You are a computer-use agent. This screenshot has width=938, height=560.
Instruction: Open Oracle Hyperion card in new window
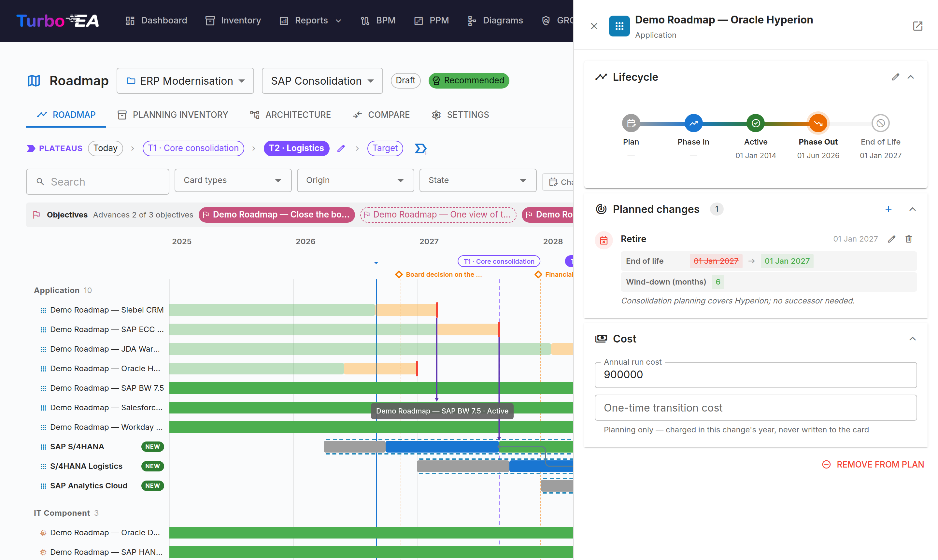917,26
